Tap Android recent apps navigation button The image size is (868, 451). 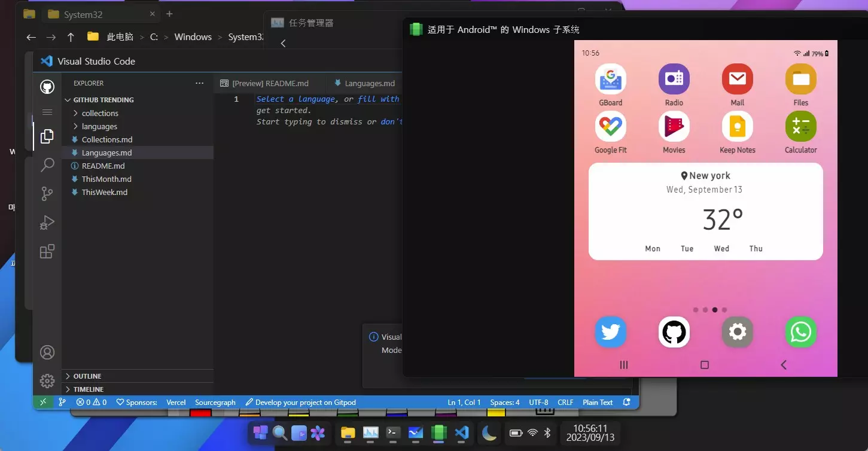click(x=624, y=365)
